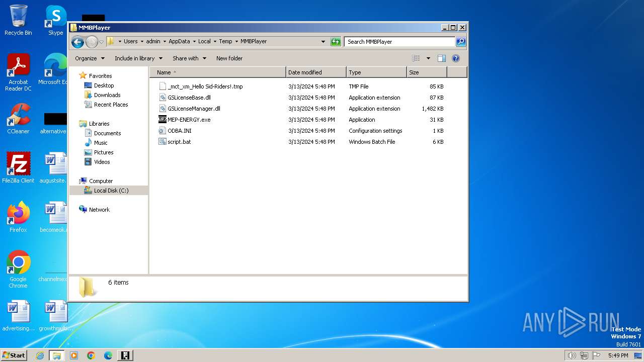Sort files by Size column
This screenshot has height=362, width=644.
[x=427, y=72]
